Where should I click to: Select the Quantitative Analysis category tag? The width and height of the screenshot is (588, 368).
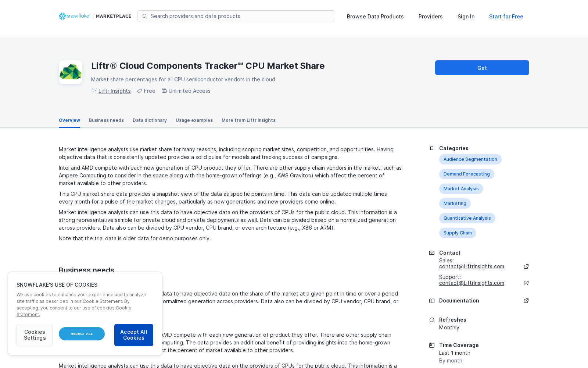(x=467, y=218)
